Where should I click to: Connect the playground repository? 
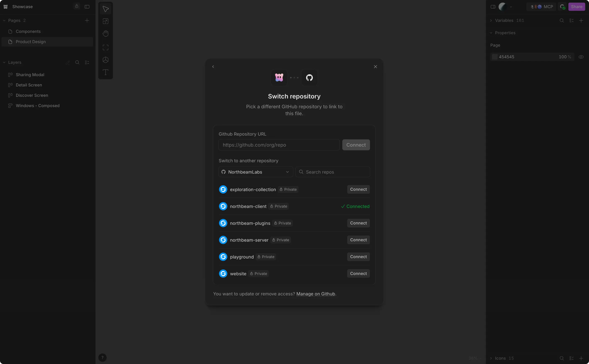[358, 257]
